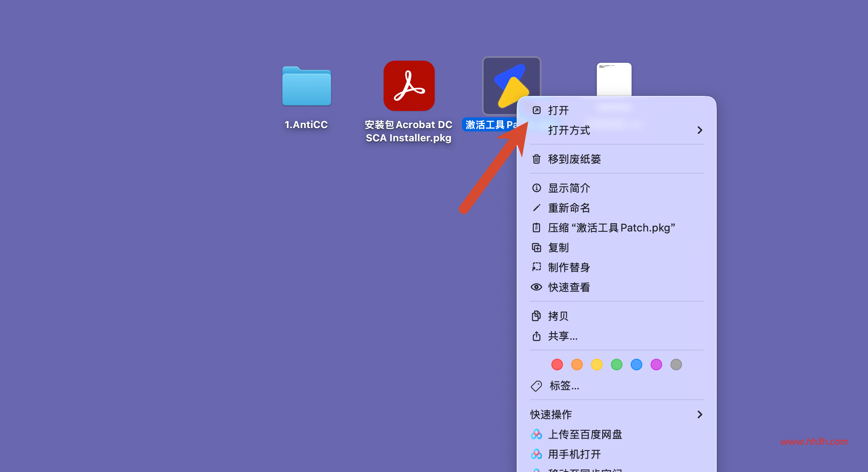Image resolution: width=868 pixels, height=472 pixels.
Task: Select the blue-yellow Patch package icon
Action: [x=511, y=86]
